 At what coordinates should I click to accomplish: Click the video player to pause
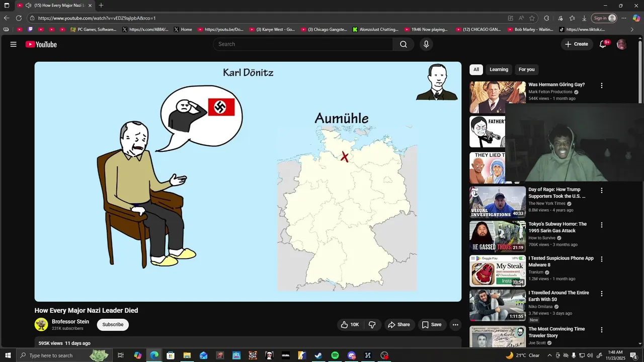248,182
